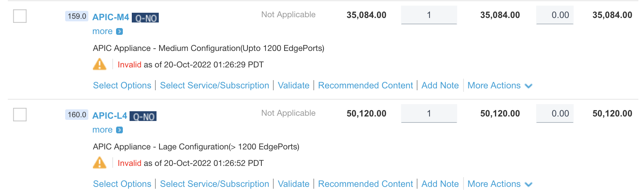Open the APIC-M4 product link
The height and width of the screenshot is (194, 644).
point(110,17)
